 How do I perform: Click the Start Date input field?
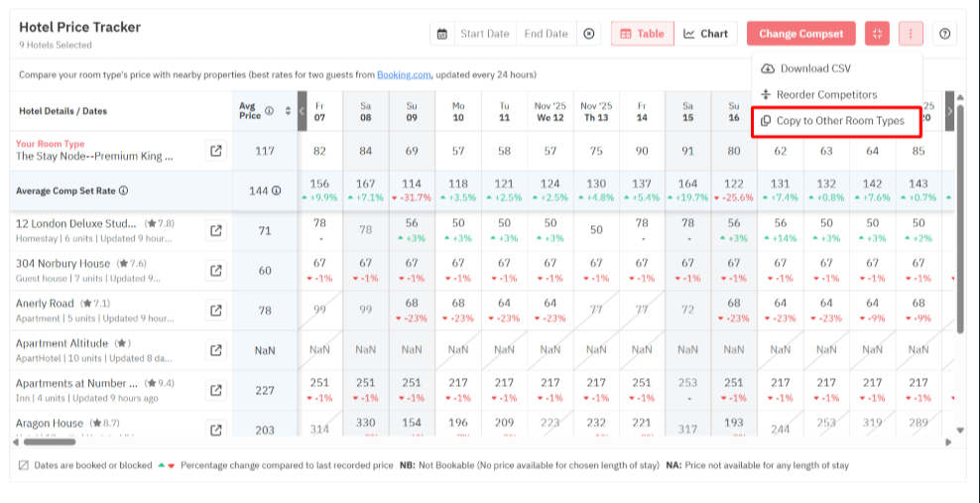[484, 34]
